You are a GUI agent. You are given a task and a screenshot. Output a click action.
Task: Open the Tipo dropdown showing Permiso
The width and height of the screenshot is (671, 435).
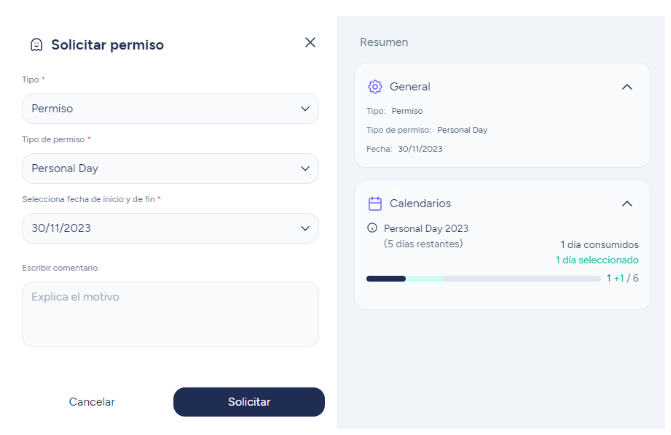coord(170,109)
